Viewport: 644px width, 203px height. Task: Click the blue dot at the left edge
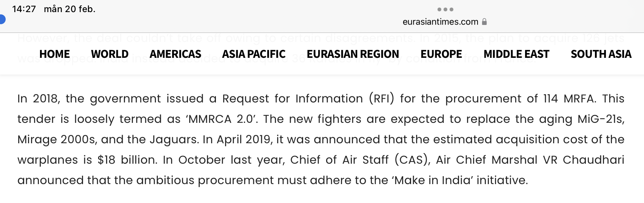[x=2, y=19]
